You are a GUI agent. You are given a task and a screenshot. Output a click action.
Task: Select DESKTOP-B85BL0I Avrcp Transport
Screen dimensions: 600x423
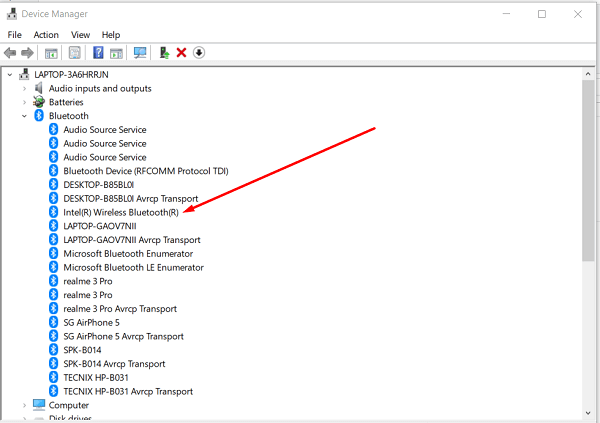tap(131, 199)
